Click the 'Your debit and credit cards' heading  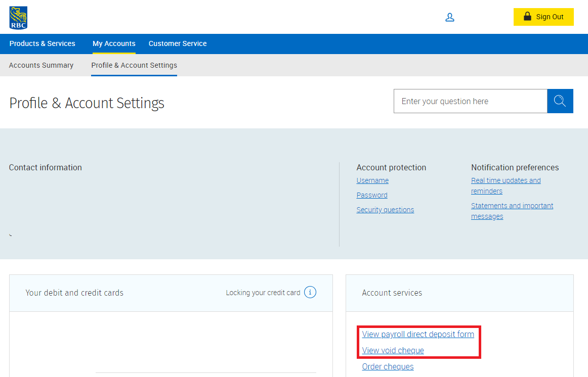point(74,293)
